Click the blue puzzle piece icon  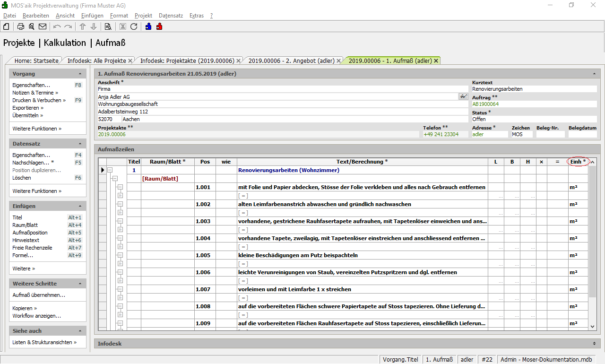(148, 26)
